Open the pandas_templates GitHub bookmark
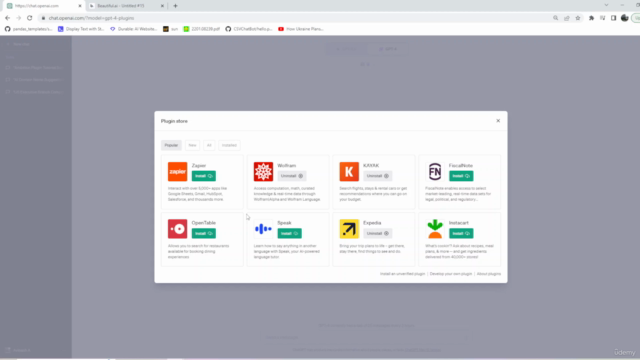The image size is (640, 360). pos(29,29)
